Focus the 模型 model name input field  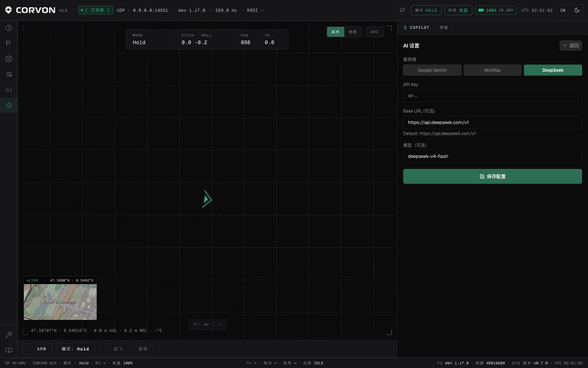[x=492, y=156]
